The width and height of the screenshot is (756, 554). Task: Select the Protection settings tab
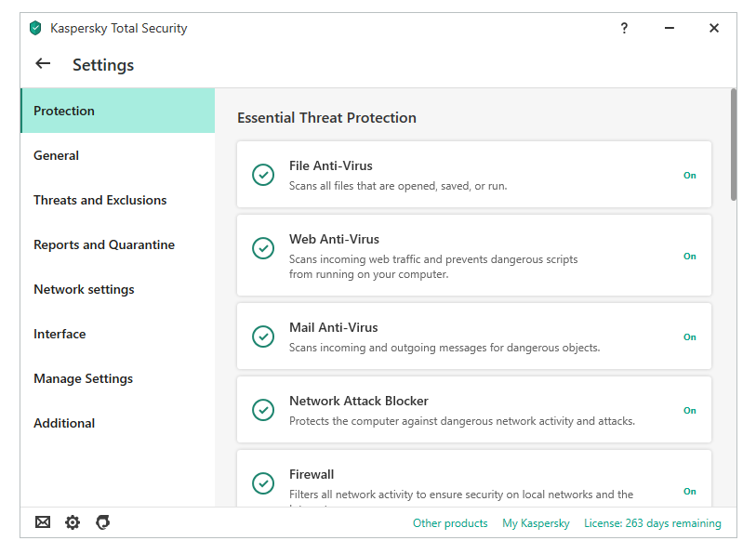pos(118,111)
